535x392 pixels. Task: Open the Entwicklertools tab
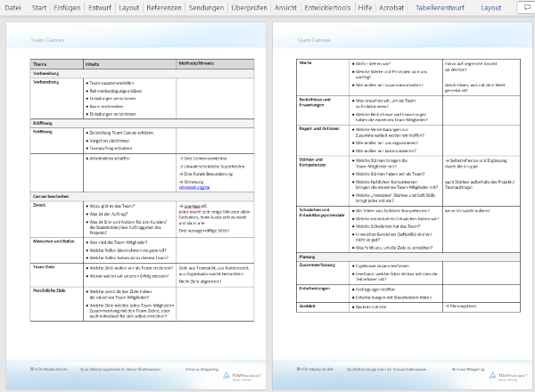(326, 7)
